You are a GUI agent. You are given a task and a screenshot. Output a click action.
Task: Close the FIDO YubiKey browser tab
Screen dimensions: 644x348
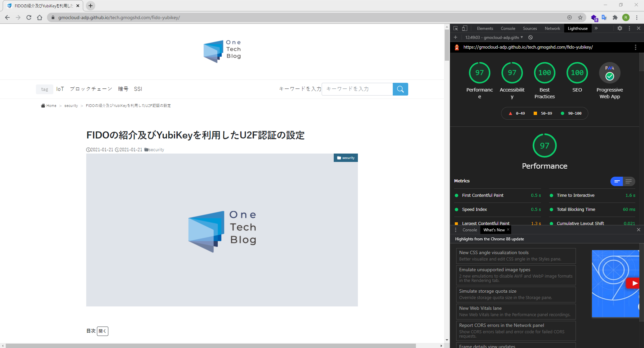[x=78, y=6]
